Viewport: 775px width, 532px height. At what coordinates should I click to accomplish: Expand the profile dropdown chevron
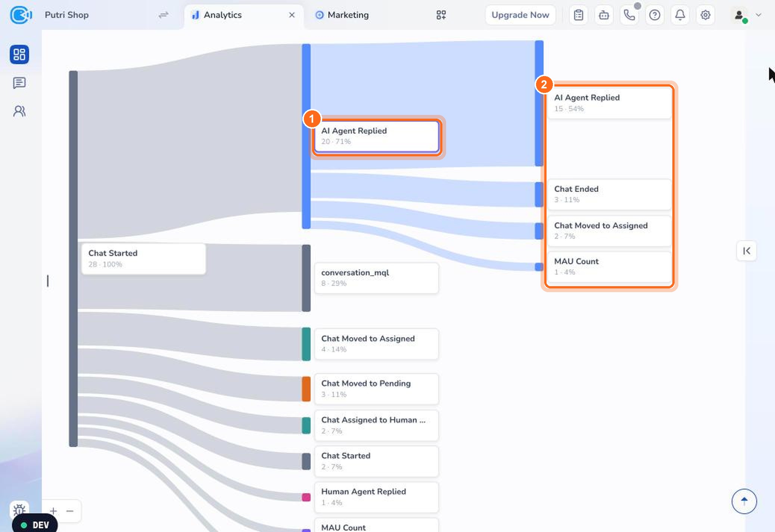[759, 15]
